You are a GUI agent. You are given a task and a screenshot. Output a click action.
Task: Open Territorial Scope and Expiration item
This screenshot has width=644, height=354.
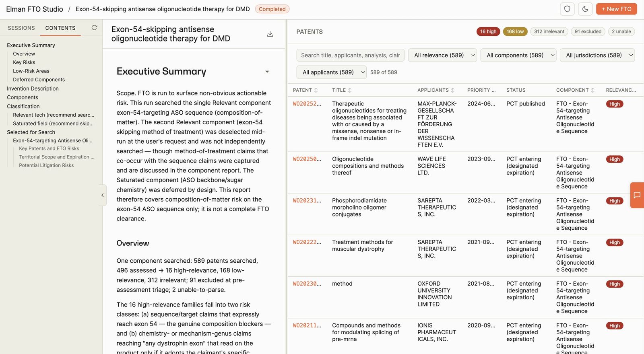[57, 157]
